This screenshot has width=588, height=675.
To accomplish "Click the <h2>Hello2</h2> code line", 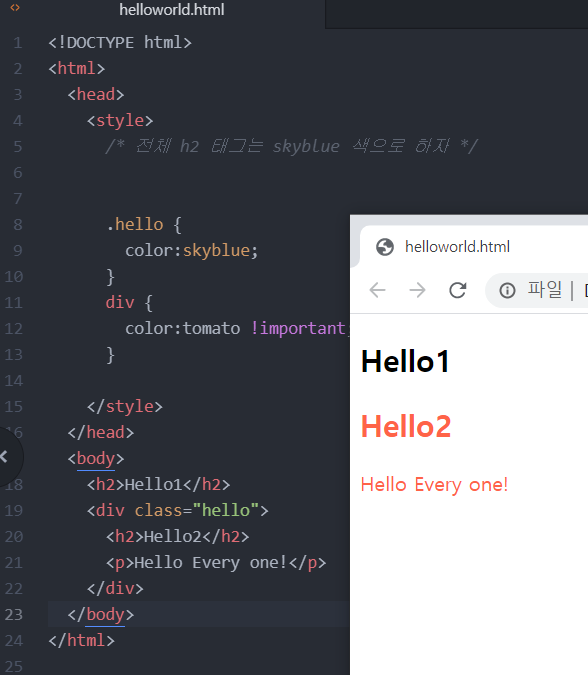I will point(177,537).
